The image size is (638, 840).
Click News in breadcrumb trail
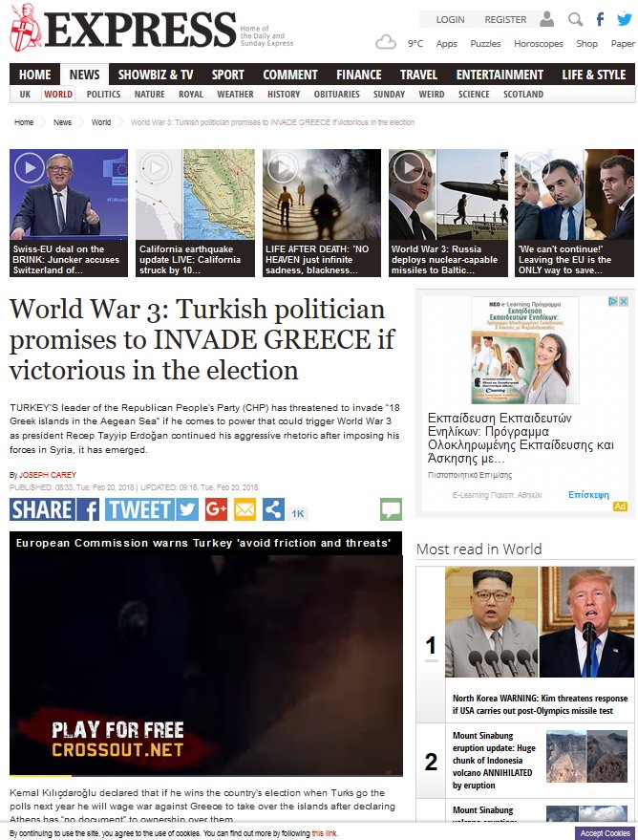tap(62, 122)
